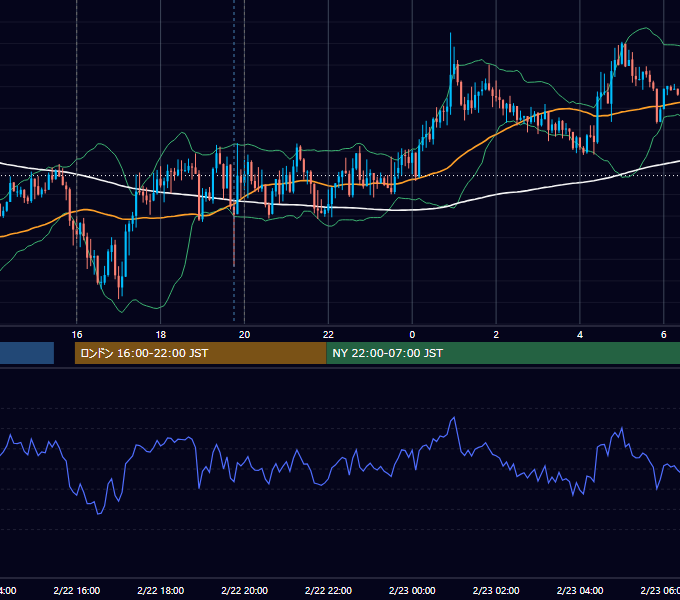
Task: Click the 2/23 04:00 date label
Action: pos(580,590)
